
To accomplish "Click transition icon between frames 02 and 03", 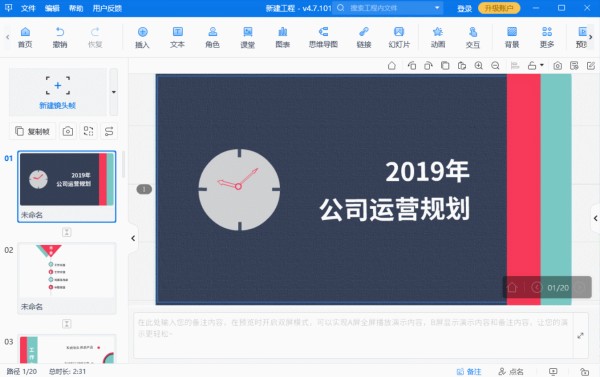I will tap(67, 324).
